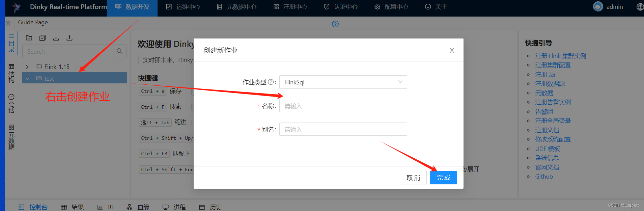The width and height of the screenshot is (644, 211).
Task: Click the 取消 button
Action: click(413, 178)
